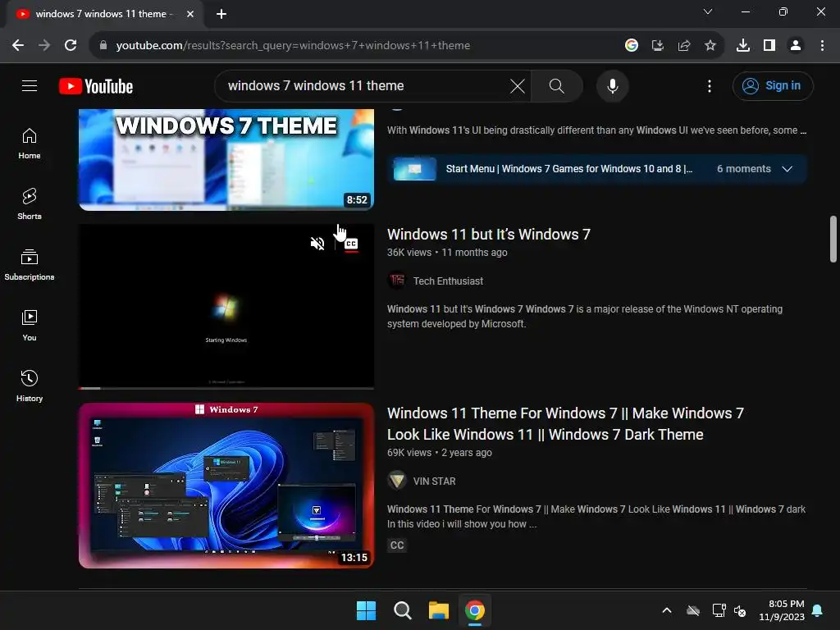840x630 pixels.
Task: Click the taskbar clock 8:05 PM
Action: click(782, 610)
